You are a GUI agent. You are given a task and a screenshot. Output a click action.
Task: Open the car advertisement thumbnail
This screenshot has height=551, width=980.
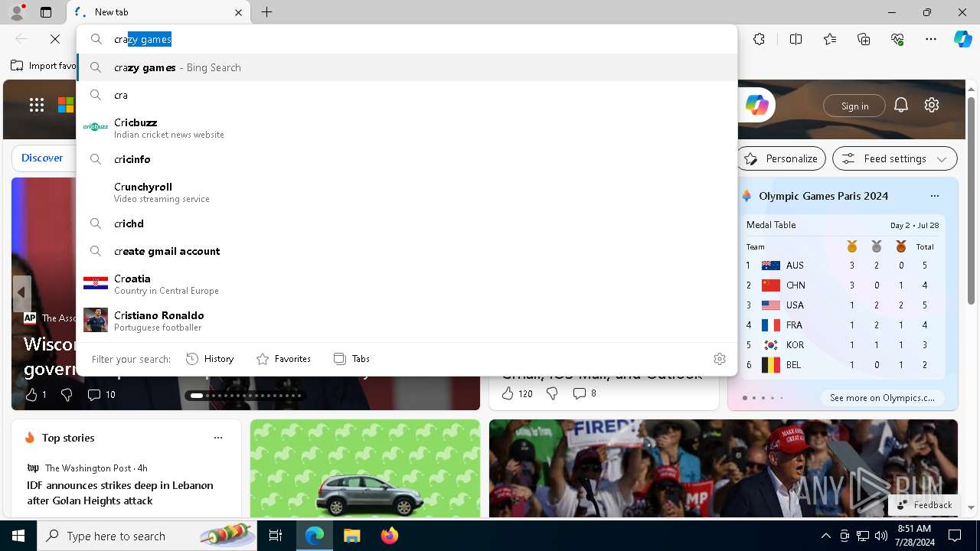point(365,469)
